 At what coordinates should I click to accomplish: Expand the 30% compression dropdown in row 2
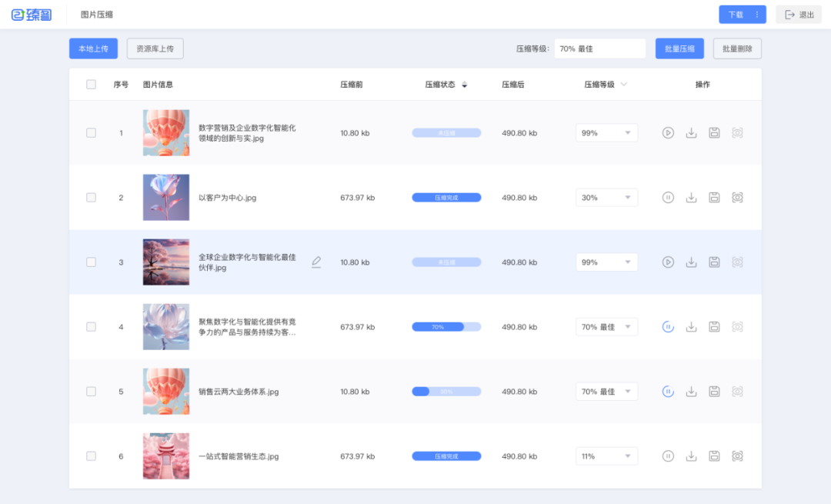pos(606,198)
